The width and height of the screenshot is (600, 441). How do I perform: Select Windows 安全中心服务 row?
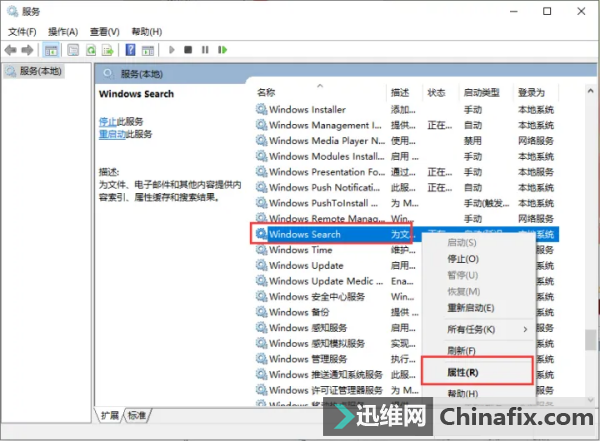pos(337,297)
